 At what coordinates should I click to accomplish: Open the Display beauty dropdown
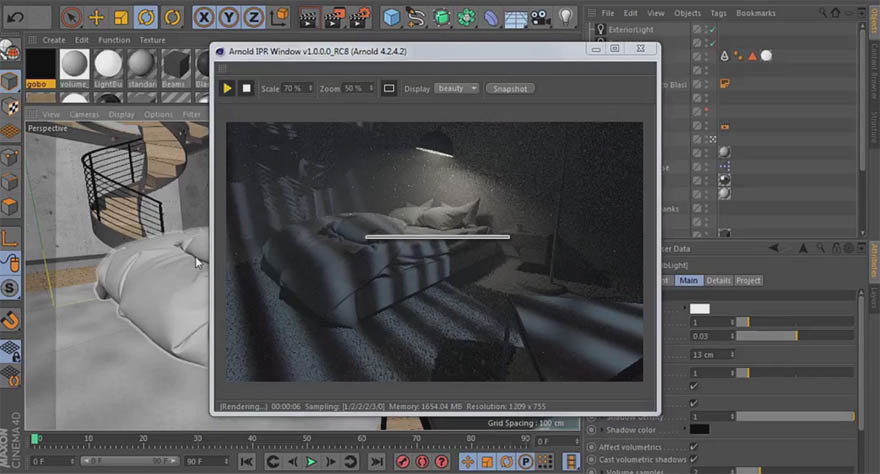click(456, 89)
